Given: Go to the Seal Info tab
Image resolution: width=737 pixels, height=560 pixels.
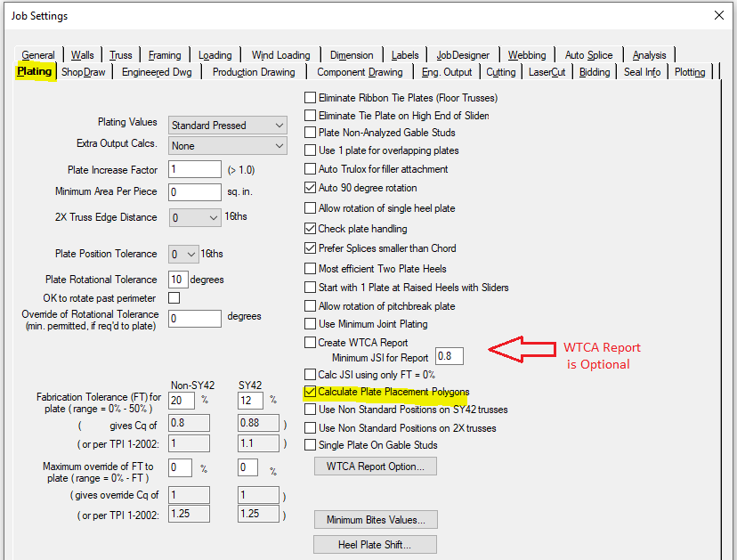Looking at the screenshot, I should click(x=642, y=72).
